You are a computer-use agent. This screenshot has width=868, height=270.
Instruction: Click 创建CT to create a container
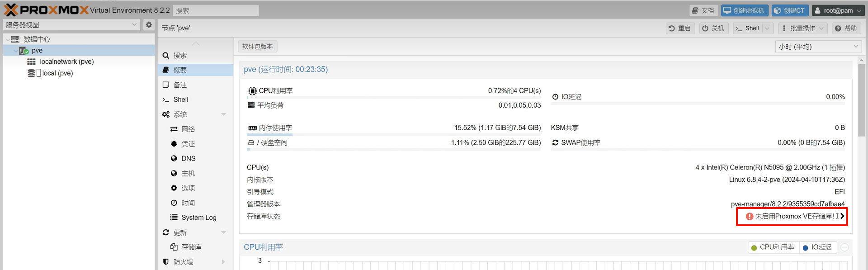tap(790, 10)
